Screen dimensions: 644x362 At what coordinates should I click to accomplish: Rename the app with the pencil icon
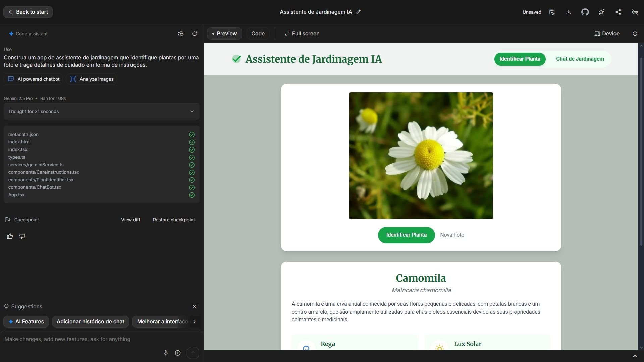click(358, 12)
